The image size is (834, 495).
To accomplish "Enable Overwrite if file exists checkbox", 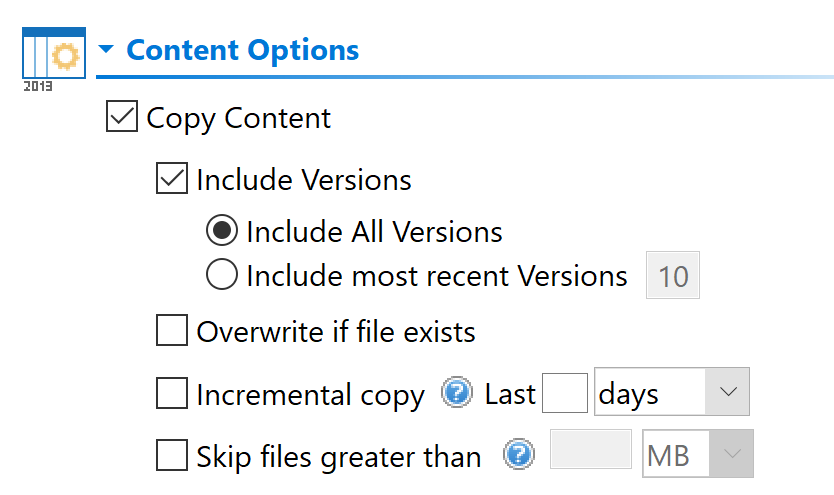I will (172, 331).
